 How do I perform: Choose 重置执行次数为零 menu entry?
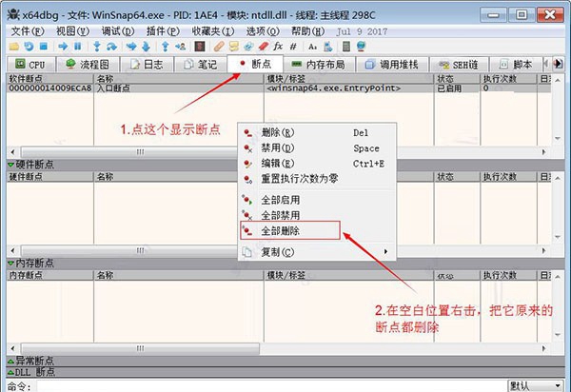pyautogui.click(x=317, y=179)
